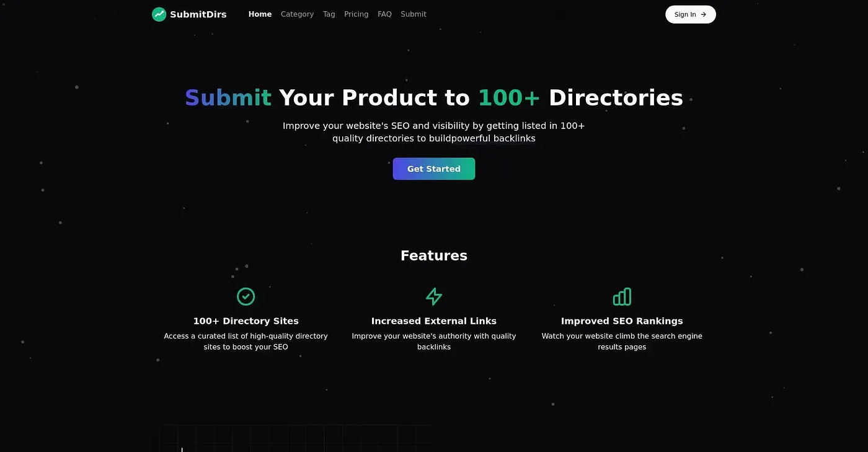Image resolution: width=868 pixels, height=452 pixels.
Task: Open the Tag navigation link
Action: (x=329, y=14)
